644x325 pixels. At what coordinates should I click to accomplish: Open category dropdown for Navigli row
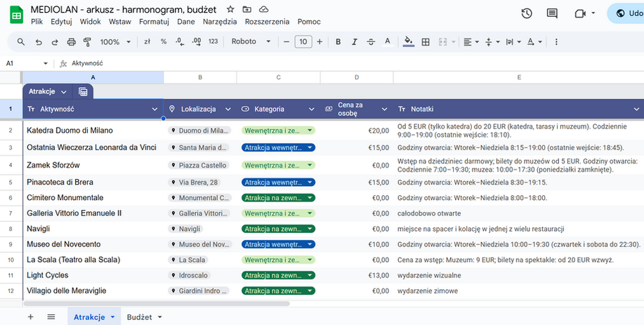(x=310, y=229)
